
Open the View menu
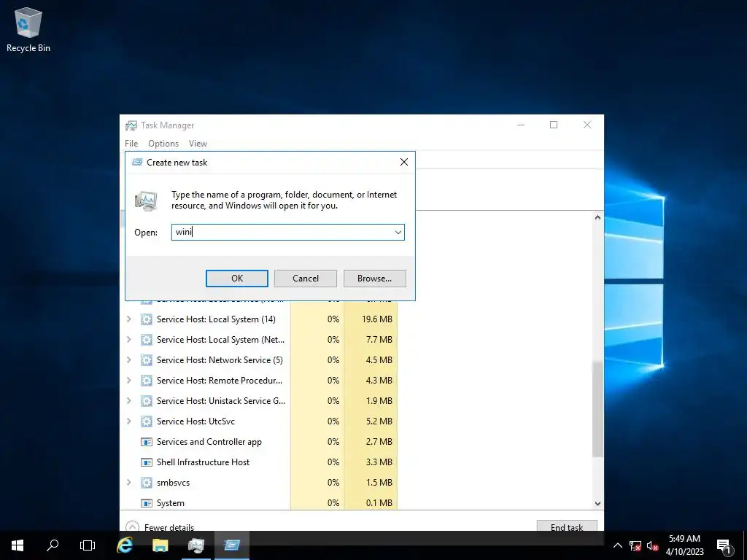198,144
